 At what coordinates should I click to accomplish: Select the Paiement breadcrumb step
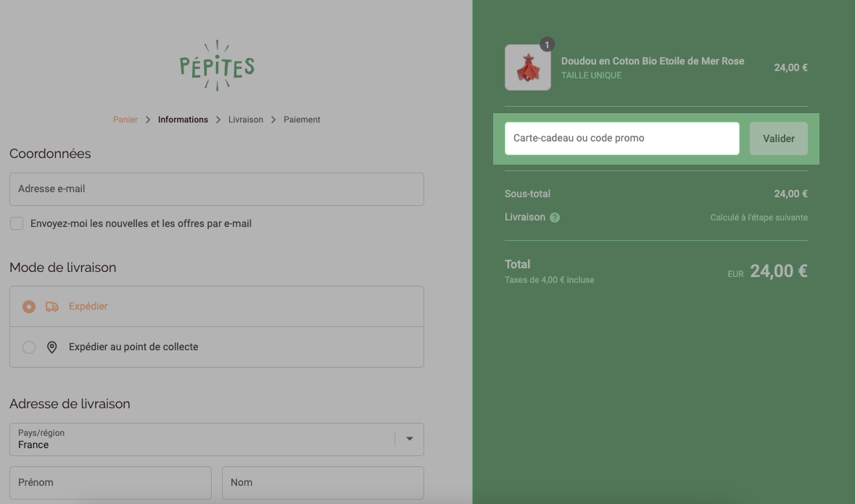point(302,120)
